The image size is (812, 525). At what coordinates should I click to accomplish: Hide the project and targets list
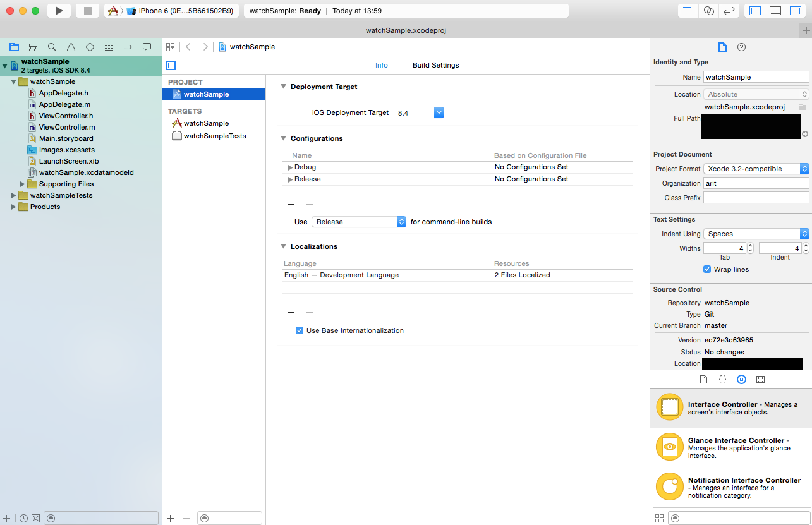tap(171, 65)
